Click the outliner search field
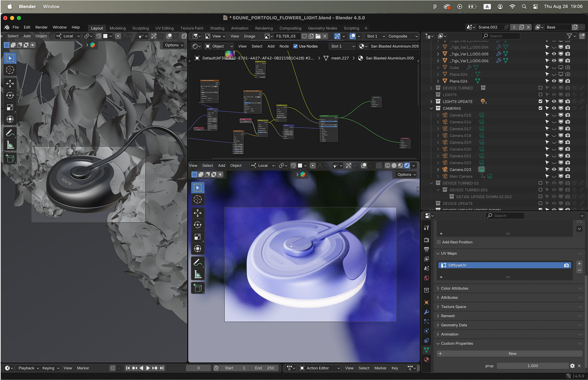 (x=501, y=36)
